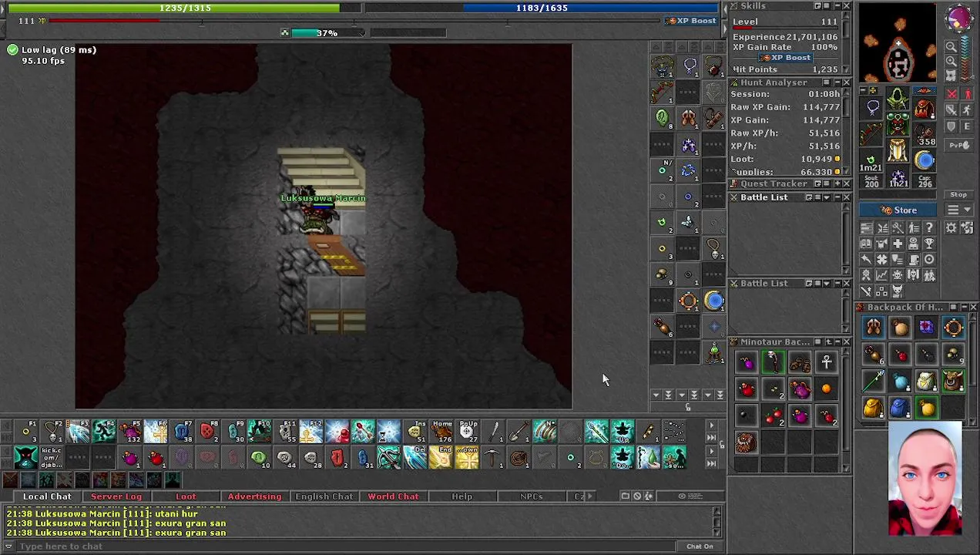The height and width of the screenshot is (555, 980).
Task: Advance the top action bar with right arrow
Action: click(x=712, y=425)
